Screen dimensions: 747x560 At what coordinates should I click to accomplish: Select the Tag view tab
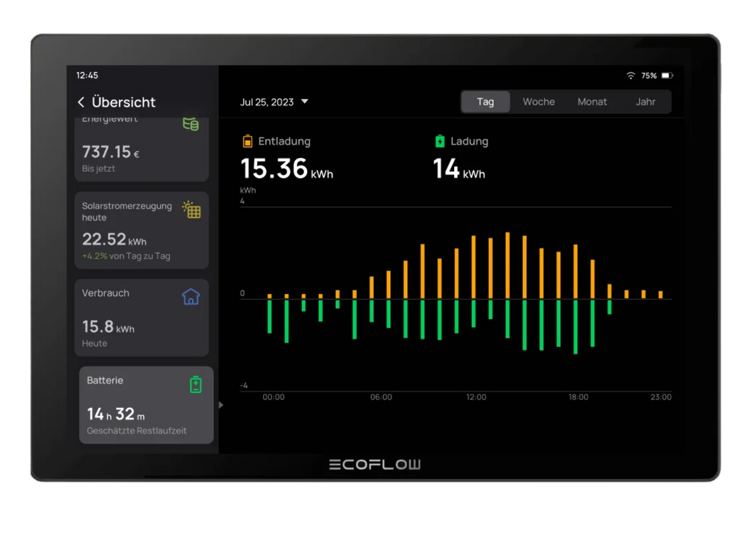click(485, 102)
